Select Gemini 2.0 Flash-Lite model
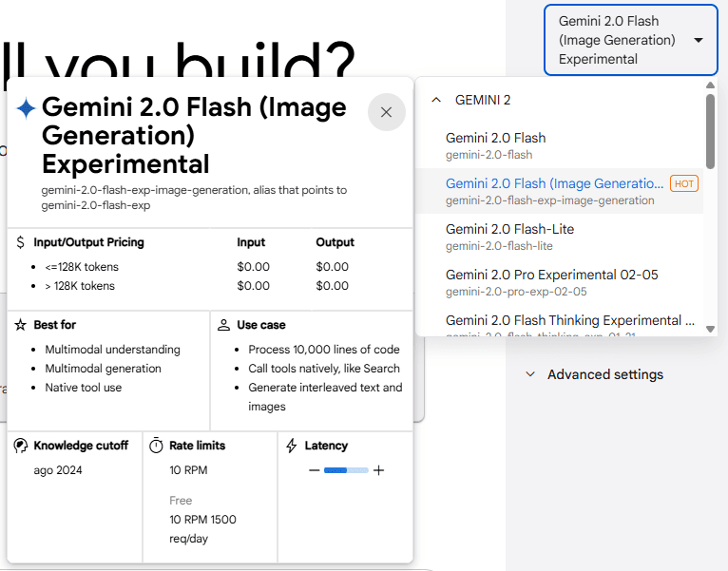Screen dimensions: 728x571 [x=559, y=237]
